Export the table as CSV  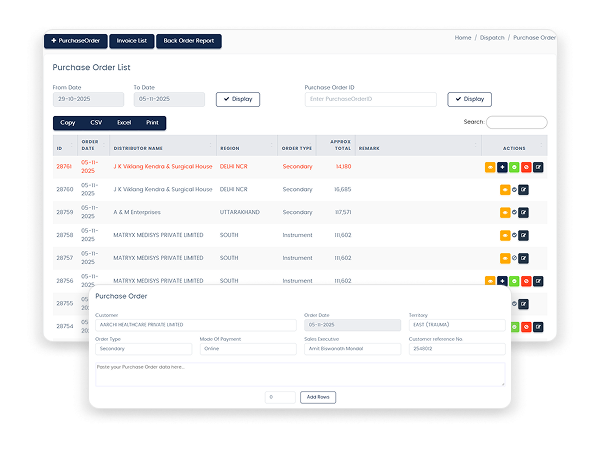(x=96, y=123)
